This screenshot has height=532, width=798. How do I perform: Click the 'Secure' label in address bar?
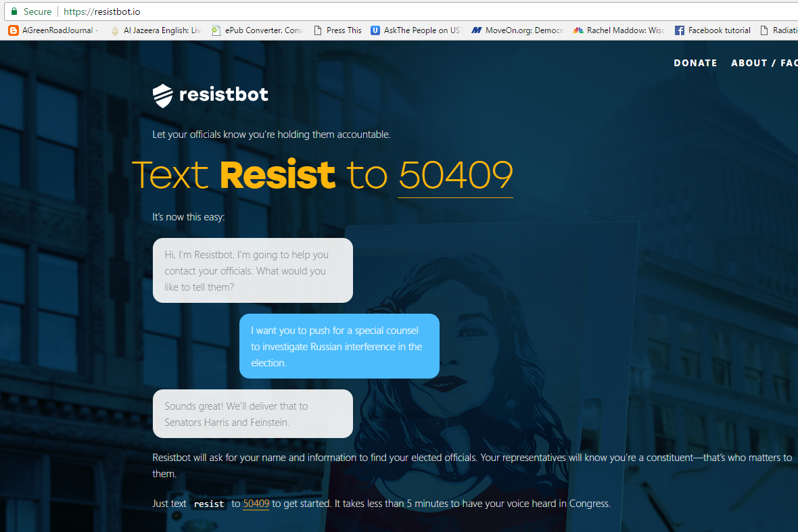37,11
